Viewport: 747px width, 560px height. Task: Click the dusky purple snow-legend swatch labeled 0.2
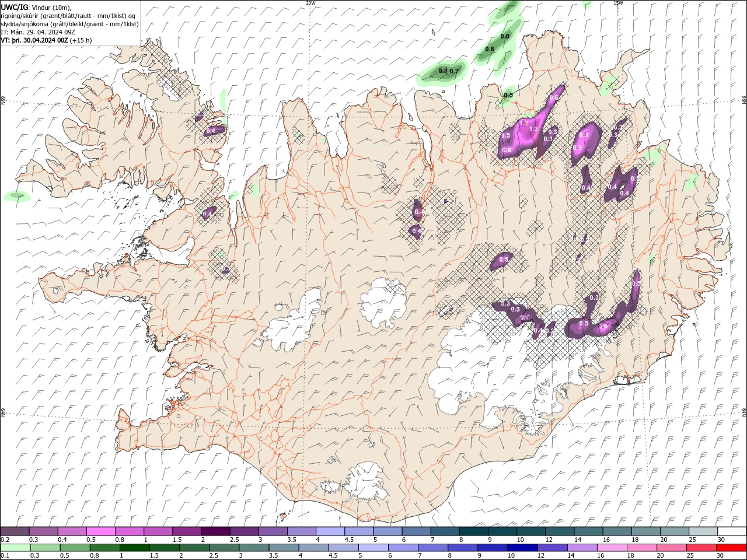15,531
